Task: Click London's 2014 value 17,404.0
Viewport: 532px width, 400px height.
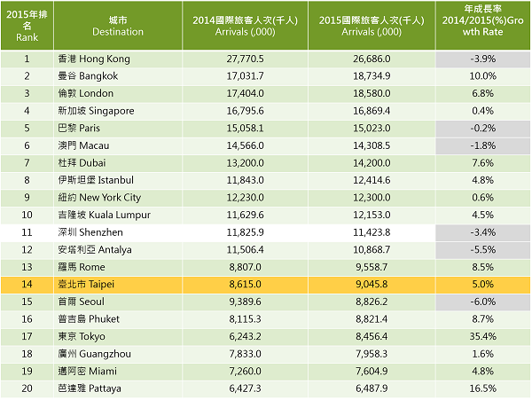Action: click(245, 94)
